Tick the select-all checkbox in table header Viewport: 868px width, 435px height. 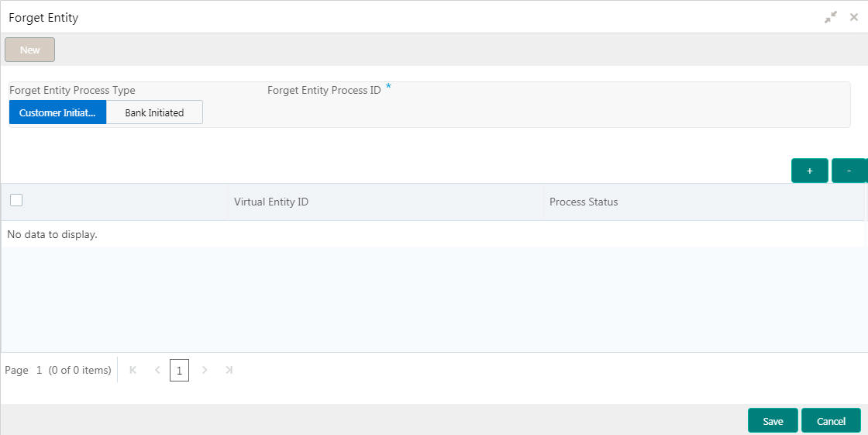(16, 200)
